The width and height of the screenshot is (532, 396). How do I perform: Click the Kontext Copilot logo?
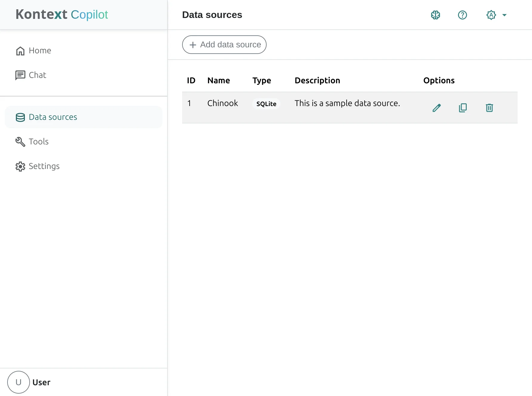click(x=62, y=15)
